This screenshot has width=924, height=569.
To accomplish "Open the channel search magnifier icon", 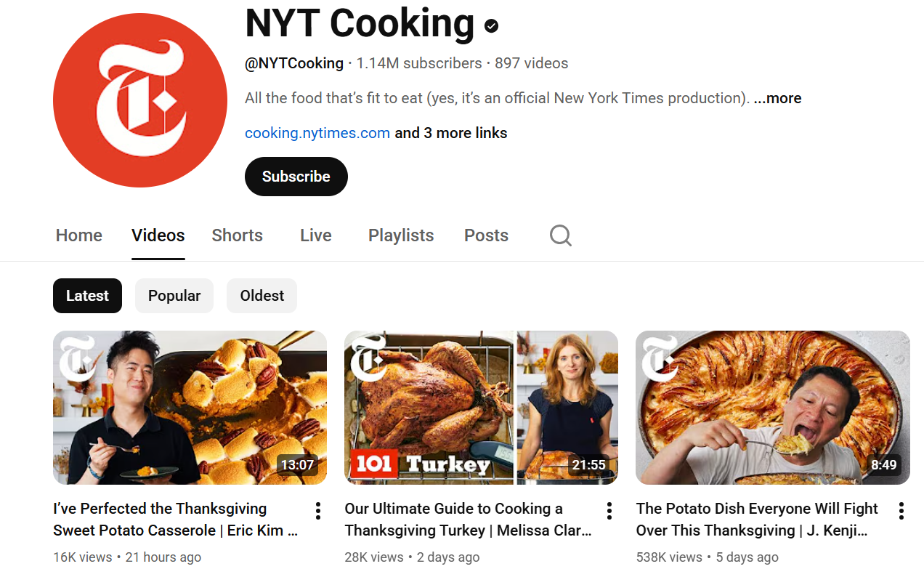I will click(560, 235).
